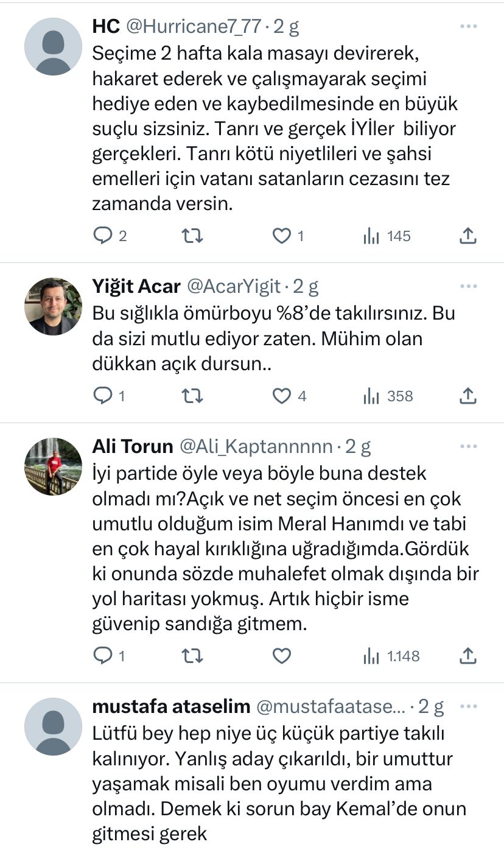Viewport: 504px width, 853px height.
Task: View analytics of Ali Torun's tweet
Action: [391, 656]
